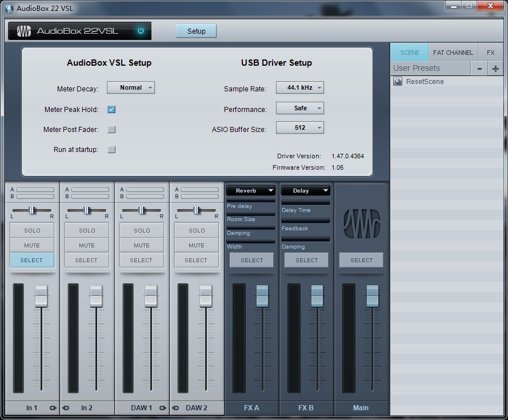Select the DAW 1 channel
The image size is (508, 420).
pyautogui.click(x=142, y=260)
